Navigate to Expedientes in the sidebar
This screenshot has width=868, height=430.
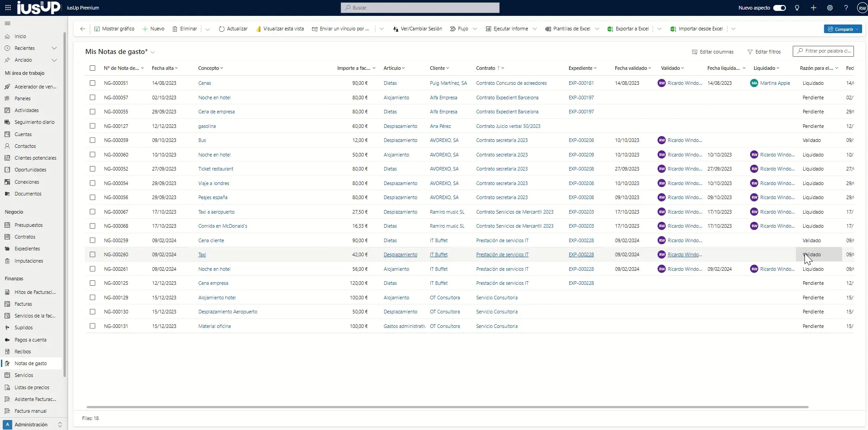(27, 249)
